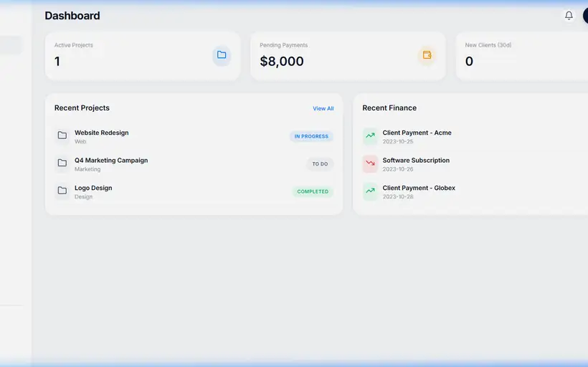Click the $8,000 pending payments value
588x367 pixels.
tap(282, 61)
